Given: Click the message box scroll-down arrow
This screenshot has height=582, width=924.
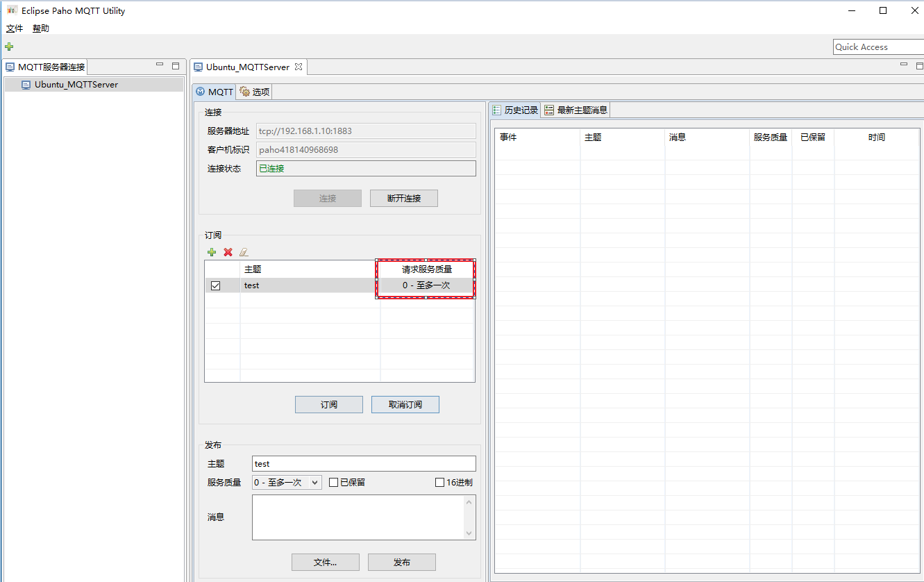Looking at the screenshot, I should coord(469,533).
